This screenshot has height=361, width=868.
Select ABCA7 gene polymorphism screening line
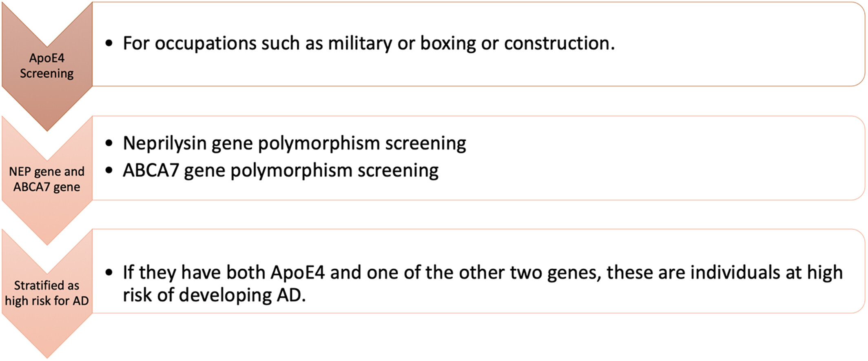point(281,170)
